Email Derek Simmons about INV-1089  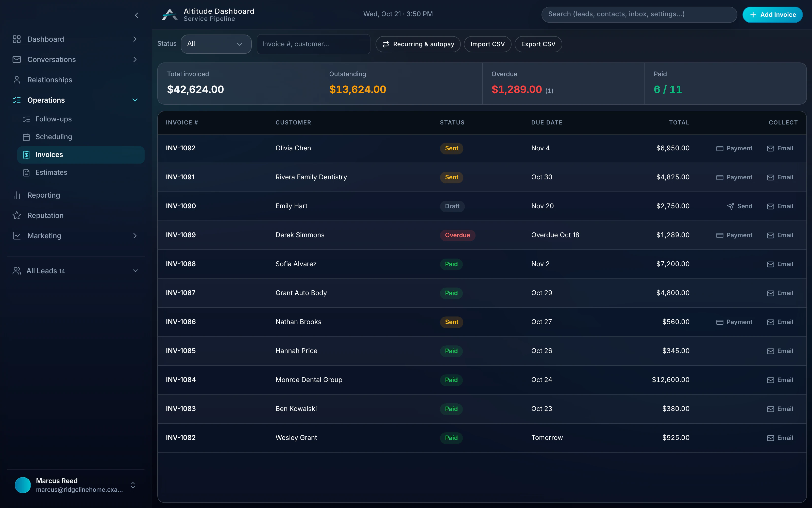[780, 235]
